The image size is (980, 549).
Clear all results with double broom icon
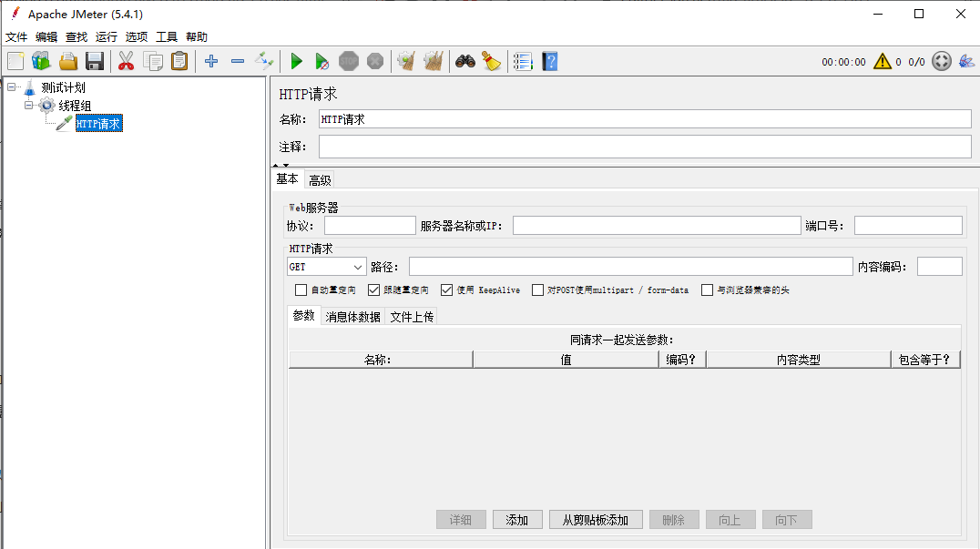434,61
